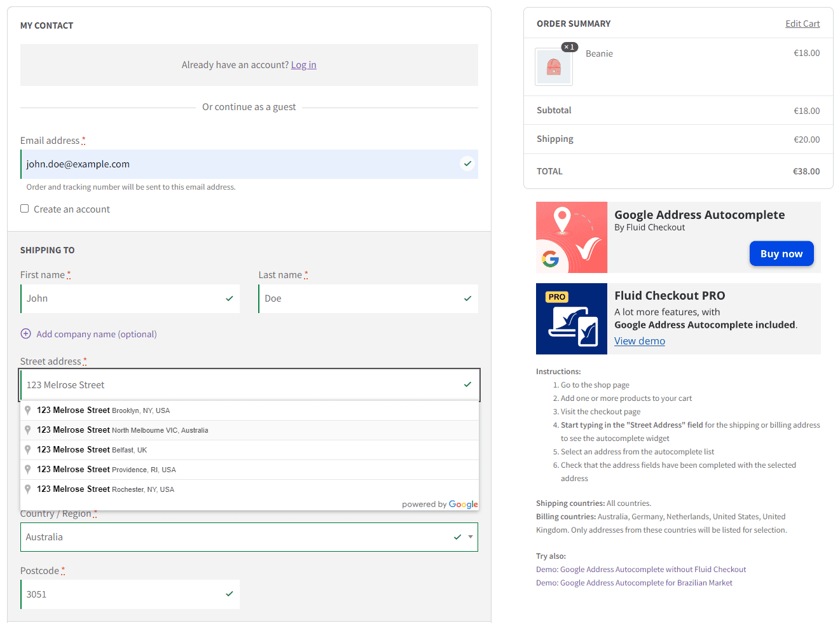Screen dimensions: 840x623
Task: Open Demo for Brazilian Market link
Action: click(634, 583)
